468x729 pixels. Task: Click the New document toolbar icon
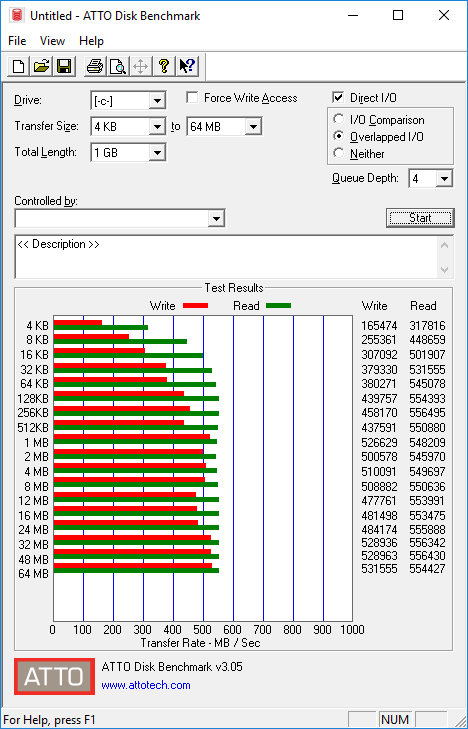point(19,66)
